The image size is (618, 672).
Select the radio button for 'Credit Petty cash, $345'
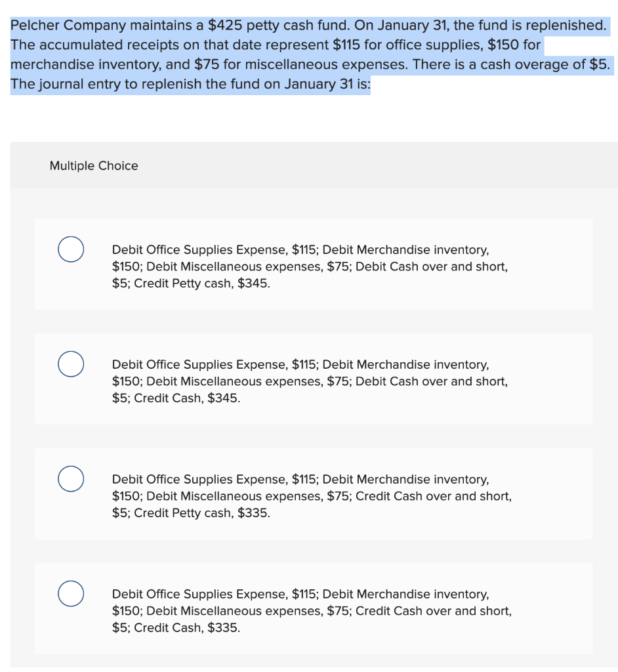[71, 249]
